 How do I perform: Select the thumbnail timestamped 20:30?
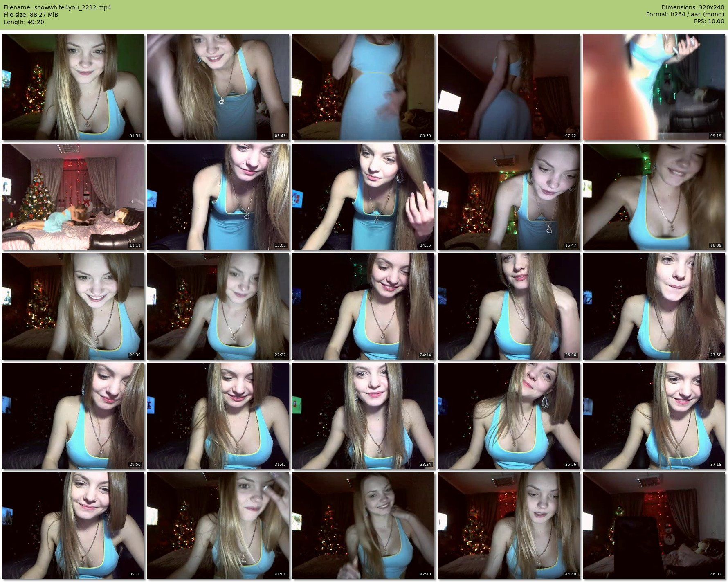[x=73, y=306]
